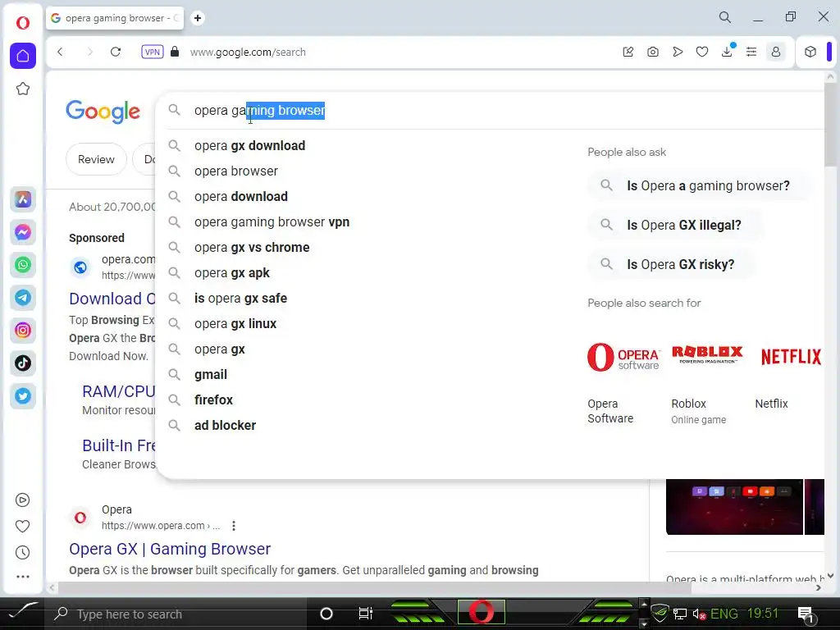The width and height of the screenshot is (840, 630).
Task: Open Instagram in the sidebar
Action: click(x=22, y=331)
